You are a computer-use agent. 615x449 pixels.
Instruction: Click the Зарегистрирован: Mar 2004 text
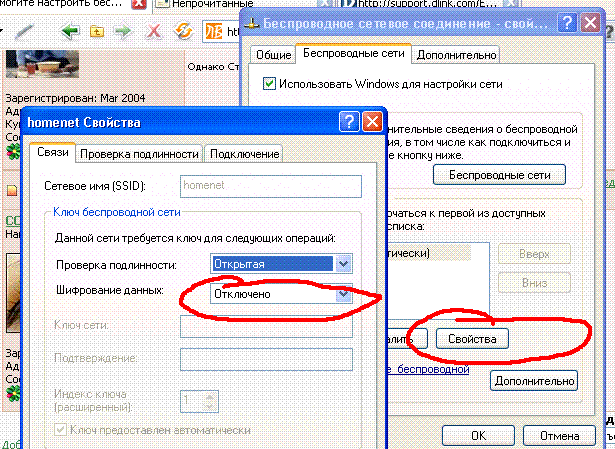75,98
